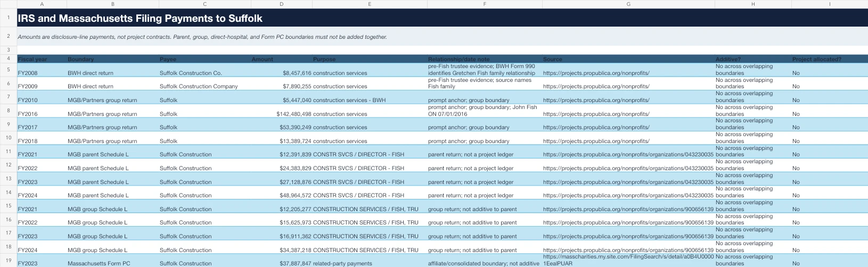Open the organizations/043230035 link in FY2024 parent row
868x267 pixels.
click(x=628, y=195)
